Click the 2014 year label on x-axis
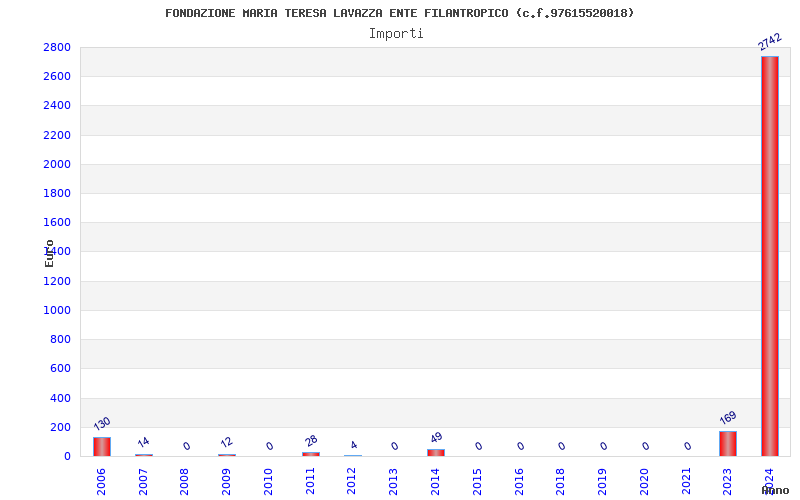The height and width of the screenshot is (500, 800). (435, 481)
